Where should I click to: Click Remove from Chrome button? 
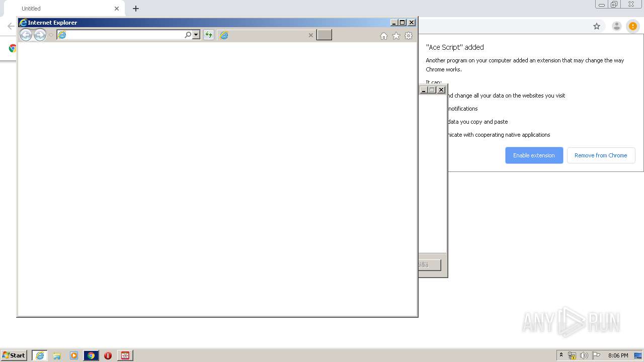pos(601,155)
